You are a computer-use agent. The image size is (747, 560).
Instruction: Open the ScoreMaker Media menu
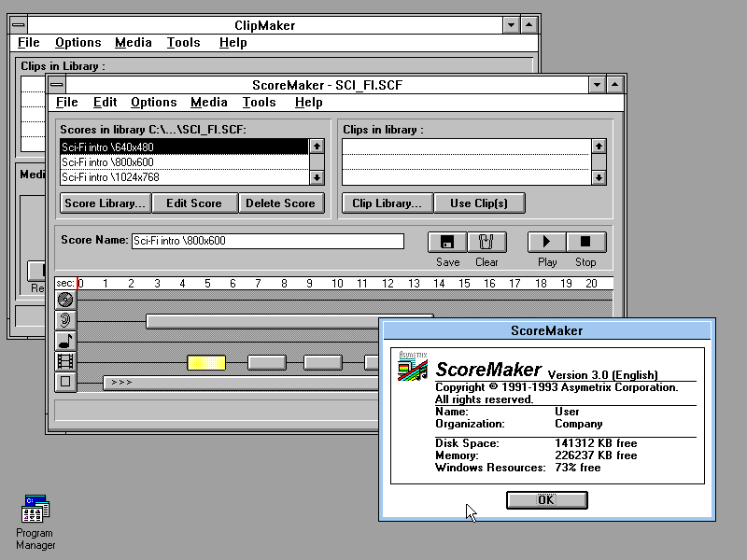coord(208,103)
